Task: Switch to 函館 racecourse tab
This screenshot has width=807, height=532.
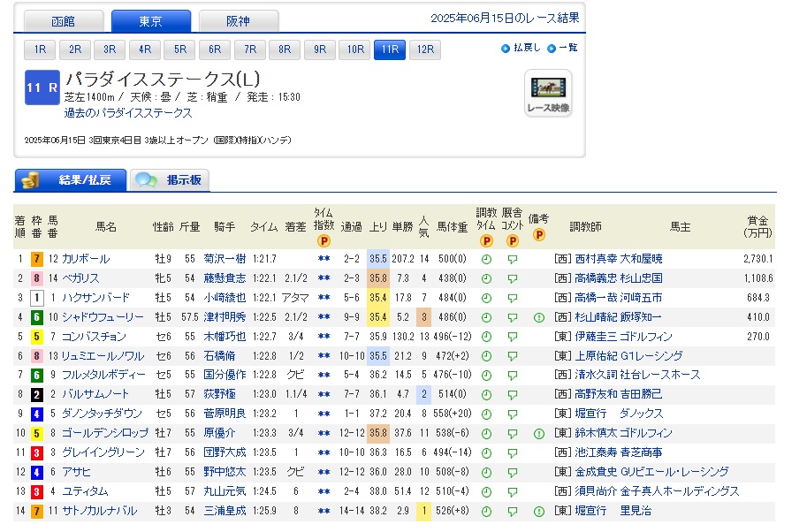Action: (63, 20)
